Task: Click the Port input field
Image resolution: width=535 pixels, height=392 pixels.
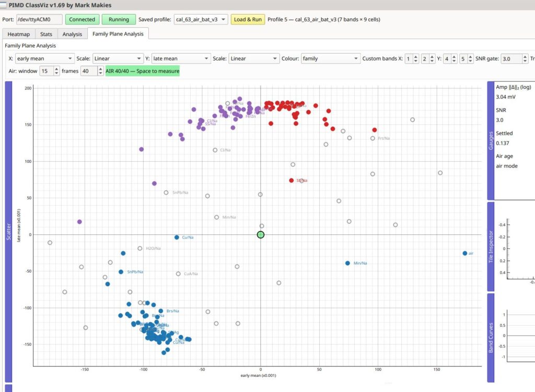Action: [40, 19]
